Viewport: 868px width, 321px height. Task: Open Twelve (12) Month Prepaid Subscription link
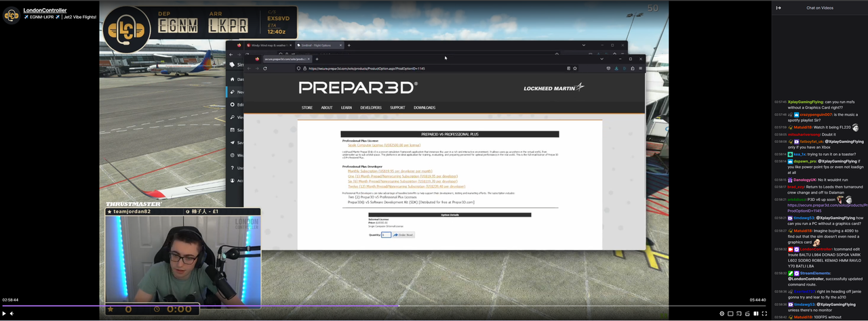tap(406, 186)
